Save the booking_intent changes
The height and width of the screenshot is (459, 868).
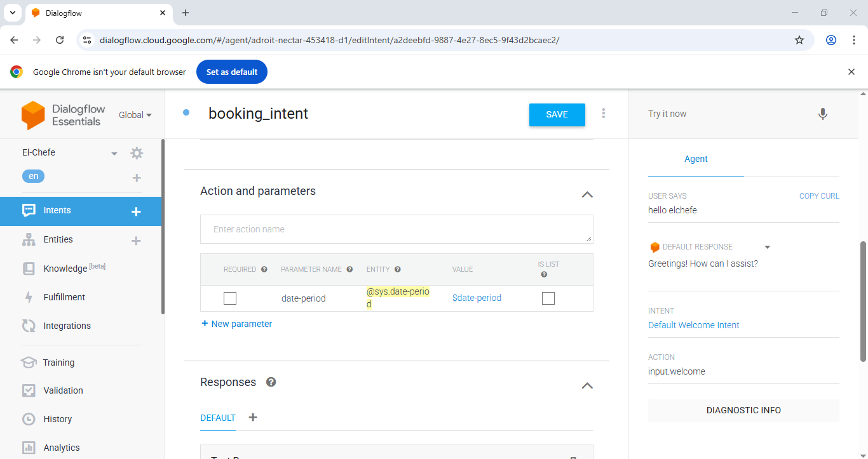pyautogui.click(x=557, y=114)
